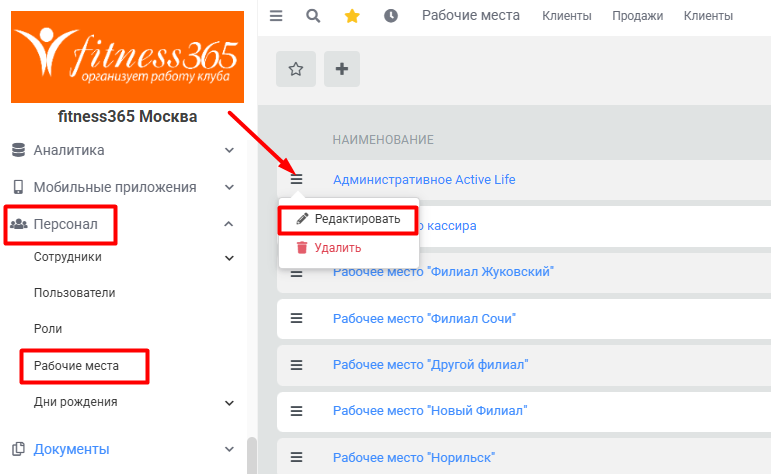The width and height of the screenshot is (771, 474).
Task: Open the last Клиенты tab right of Продажи
Action: [708, 16]
